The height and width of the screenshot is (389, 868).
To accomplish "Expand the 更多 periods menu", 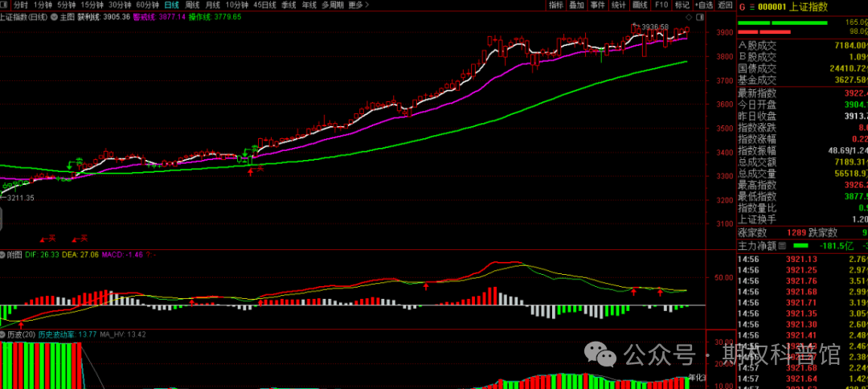I will 359,5.
